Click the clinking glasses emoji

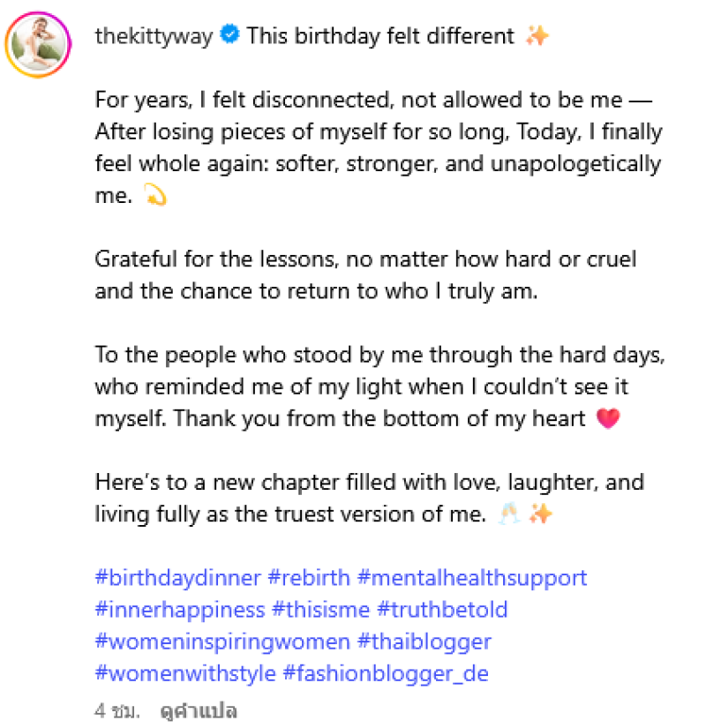(507, 514)
